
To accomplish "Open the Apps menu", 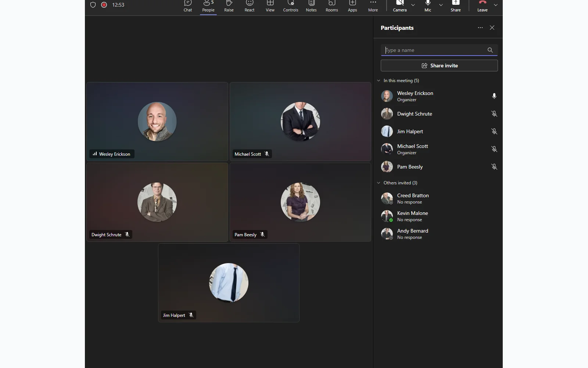I will [x=352, y=6].
